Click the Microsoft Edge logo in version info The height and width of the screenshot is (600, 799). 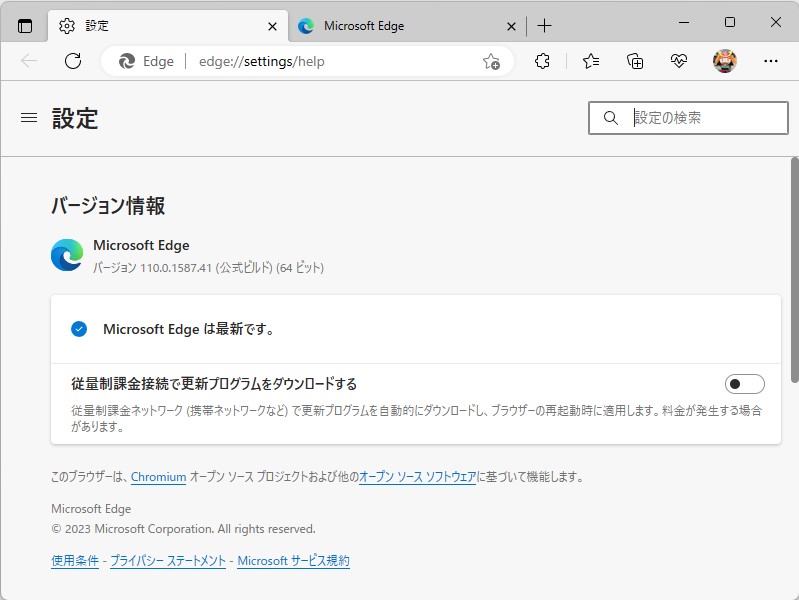[67, 255]
